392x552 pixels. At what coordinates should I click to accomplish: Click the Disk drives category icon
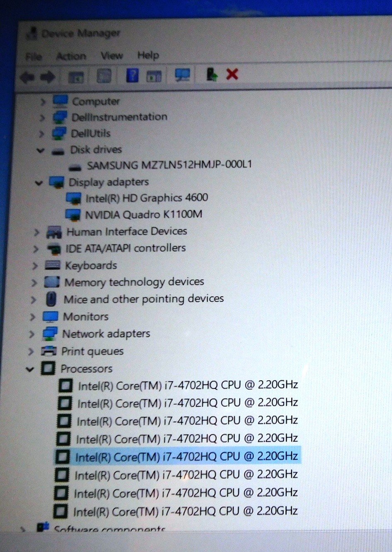tap(58, 151)
